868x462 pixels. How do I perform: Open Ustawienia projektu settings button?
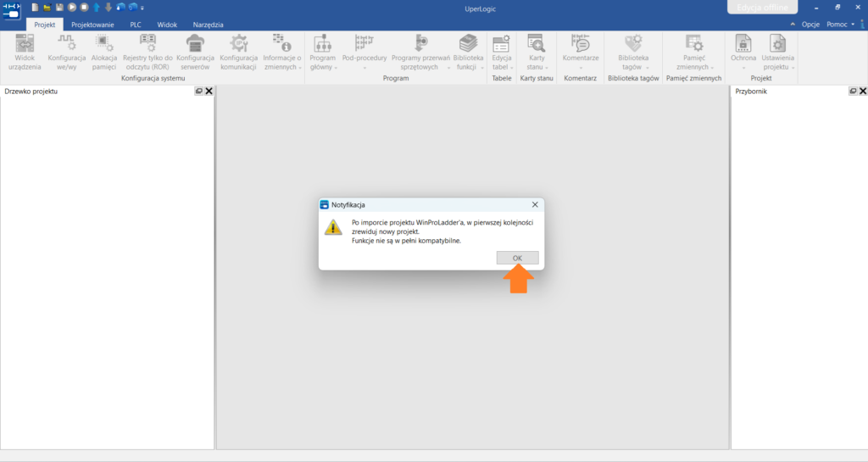777,53
